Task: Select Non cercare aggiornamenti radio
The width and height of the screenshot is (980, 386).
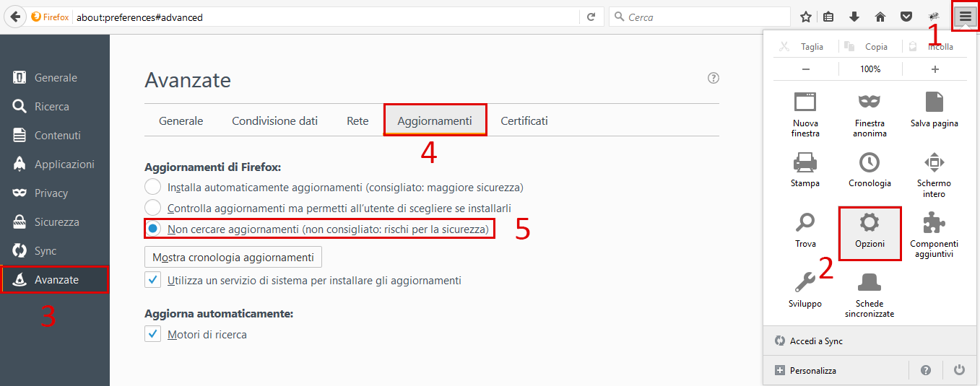Action: 152,229
